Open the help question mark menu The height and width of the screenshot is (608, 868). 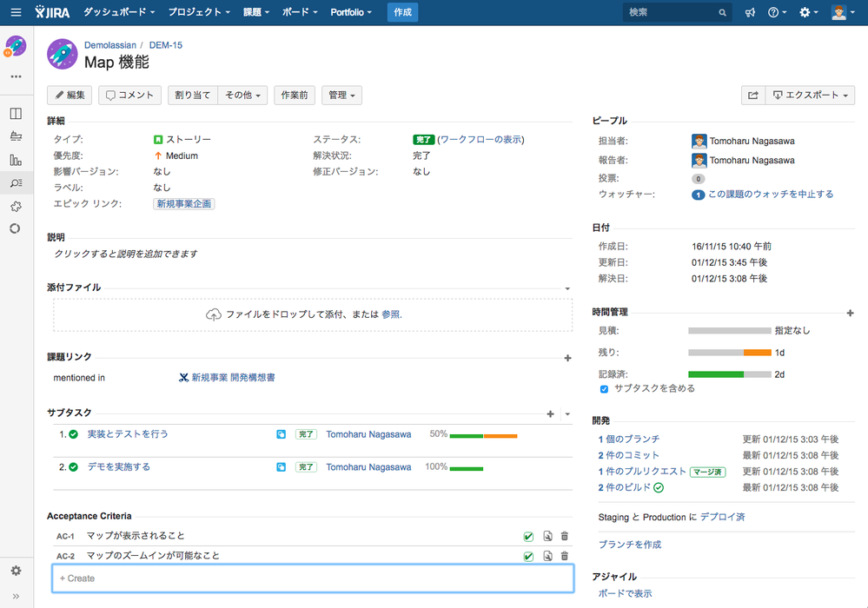point(777,12)
